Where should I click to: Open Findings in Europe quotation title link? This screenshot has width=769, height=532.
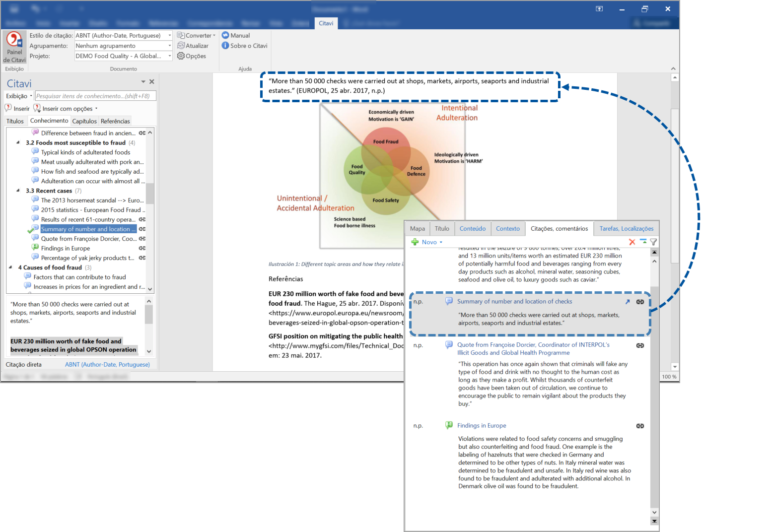click(x=482, y=425)
